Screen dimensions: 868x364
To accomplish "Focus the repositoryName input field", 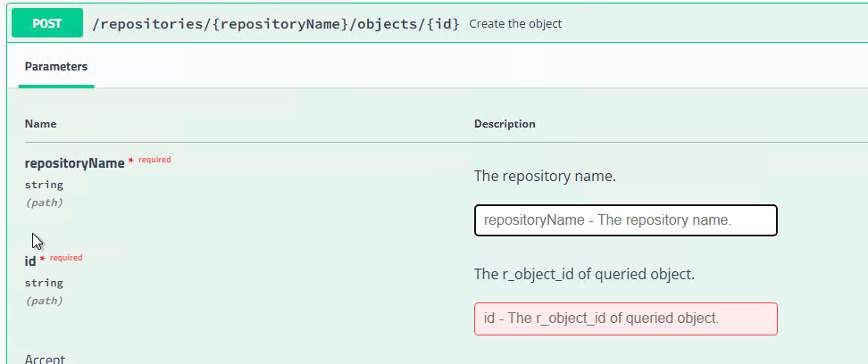I will 625,220.
